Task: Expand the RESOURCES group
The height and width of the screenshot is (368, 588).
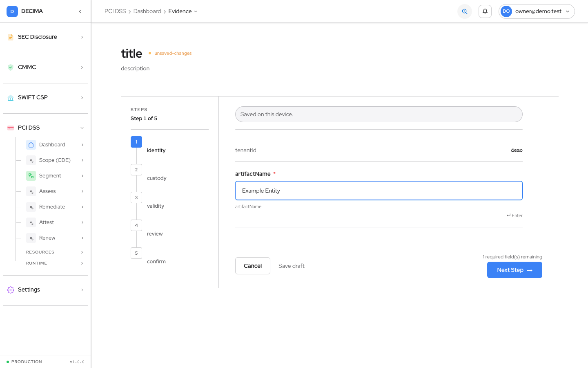Action: click(82, 252)
